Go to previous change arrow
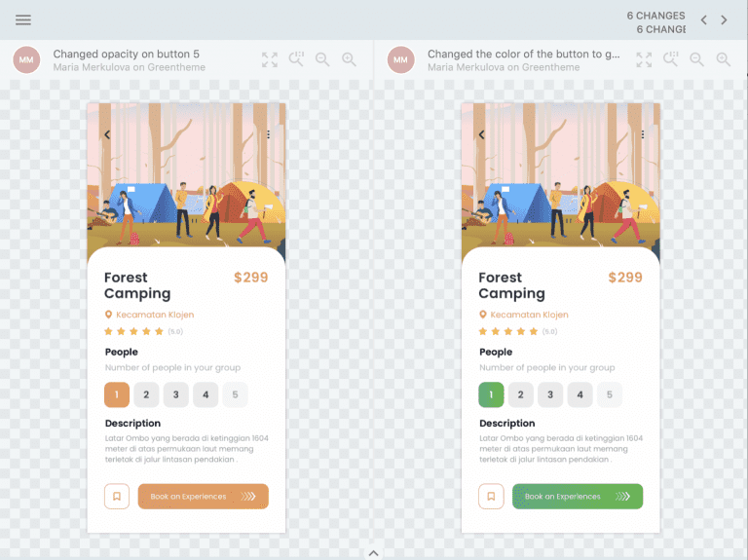The height and width of the screenshot is (560, 748). [703, 20]
